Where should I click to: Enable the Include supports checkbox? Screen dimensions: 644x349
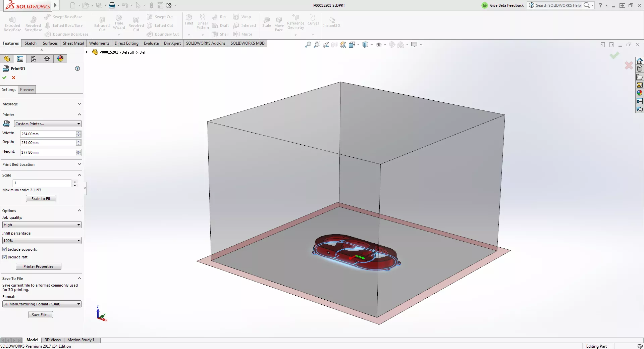click(5, 249)
